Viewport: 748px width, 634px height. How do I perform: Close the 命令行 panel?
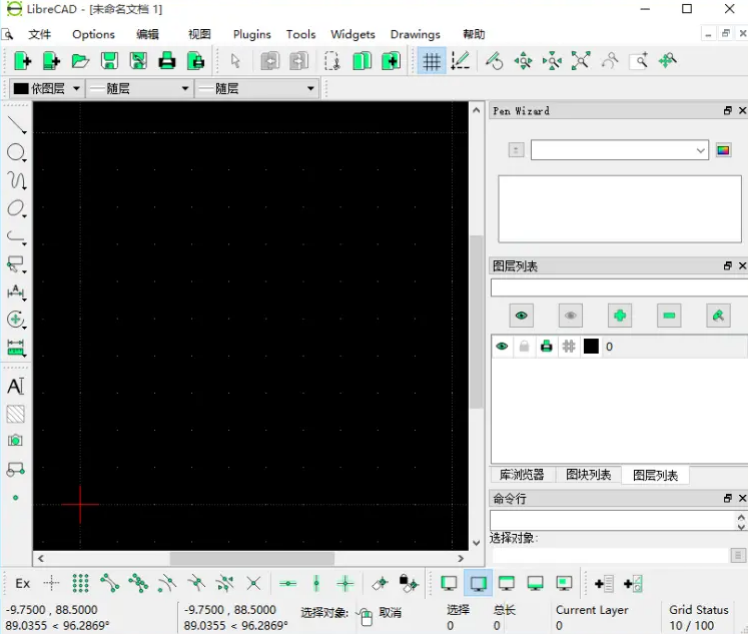[x=742, y=498]
